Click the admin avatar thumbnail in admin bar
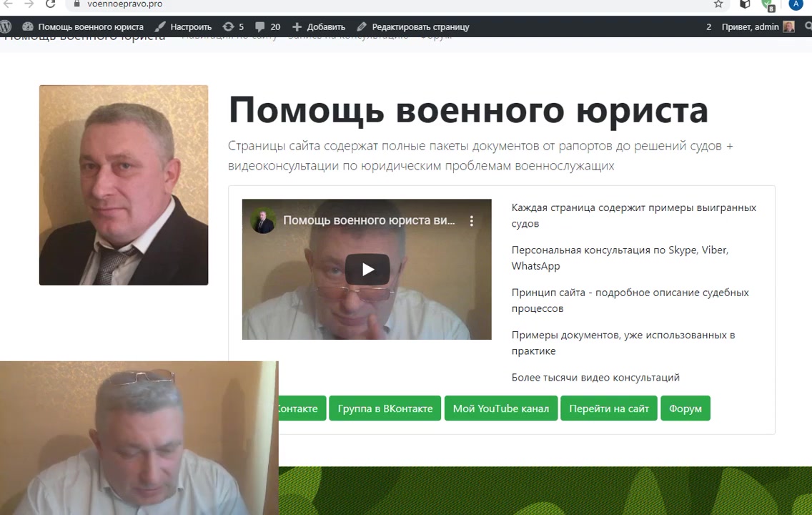Image resolution: width=812 pixels, height=515 pixels. pos(788,27)
